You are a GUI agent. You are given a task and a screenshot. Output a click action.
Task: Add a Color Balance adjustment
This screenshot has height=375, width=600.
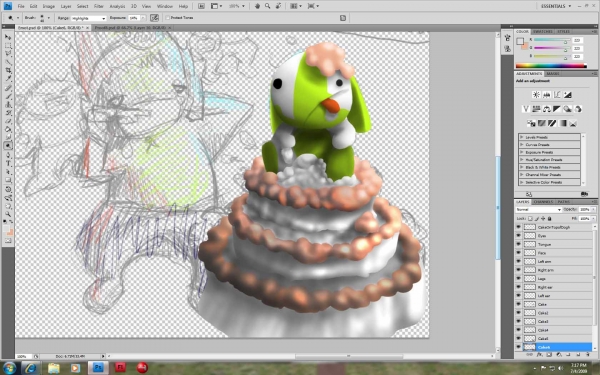(x=546, y=109)
